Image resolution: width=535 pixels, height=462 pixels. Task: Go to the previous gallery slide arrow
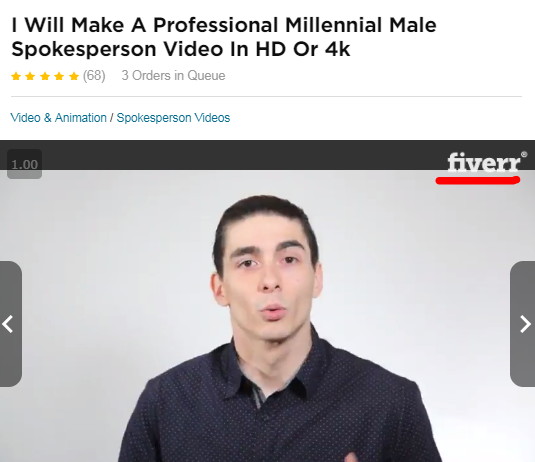10,324
